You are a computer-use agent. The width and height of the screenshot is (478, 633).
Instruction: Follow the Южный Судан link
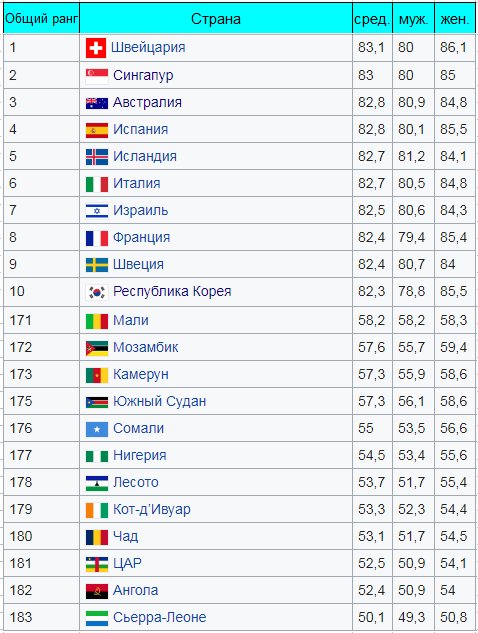(x=159, y=401)
